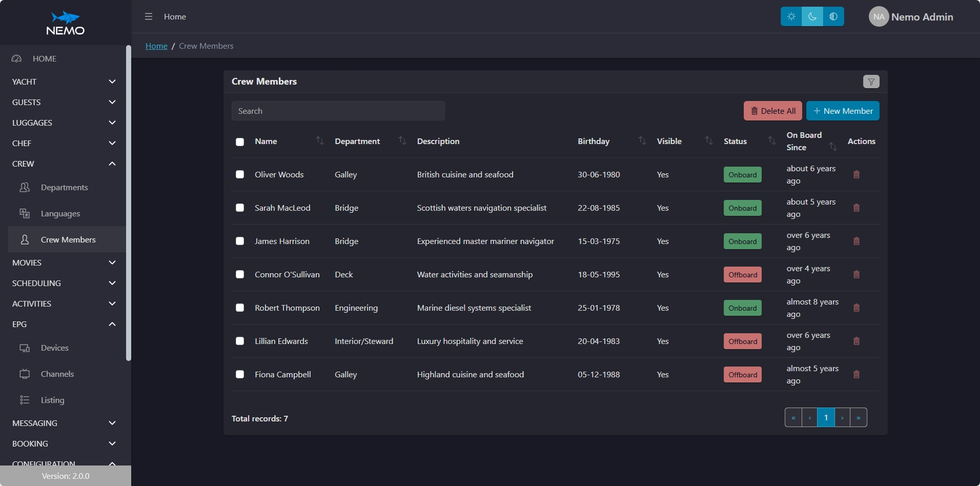Collapse the EPG sidebar section
The width and height of the screenshot is (980, 486).
click(x=64, y=324)
